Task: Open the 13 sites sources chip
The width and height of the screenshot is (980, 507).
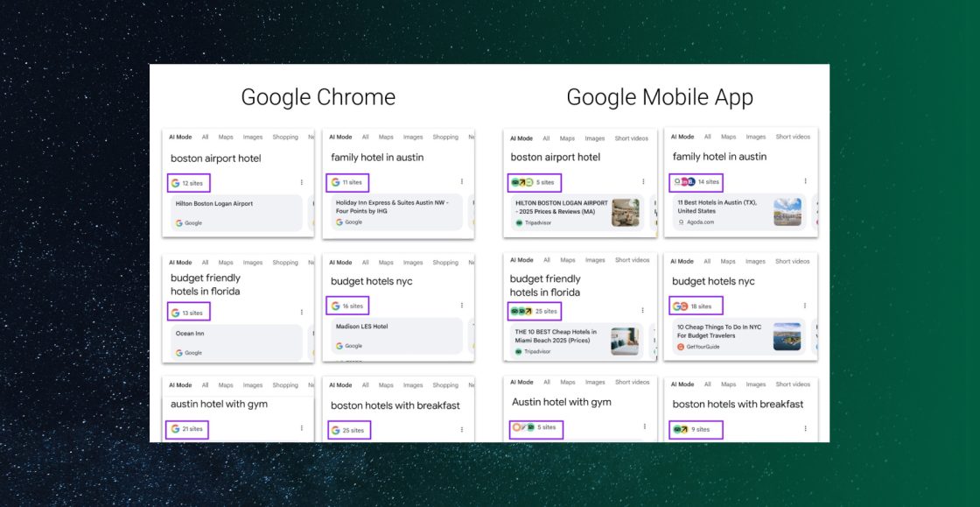Action: click(x=189, y=312)
